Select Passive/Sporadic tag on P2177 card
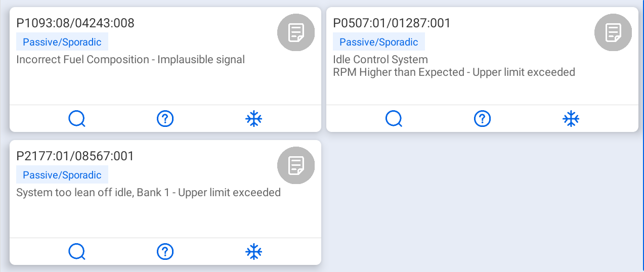Image resolution: width=644 pixels, height=272 pixels. 62,175
